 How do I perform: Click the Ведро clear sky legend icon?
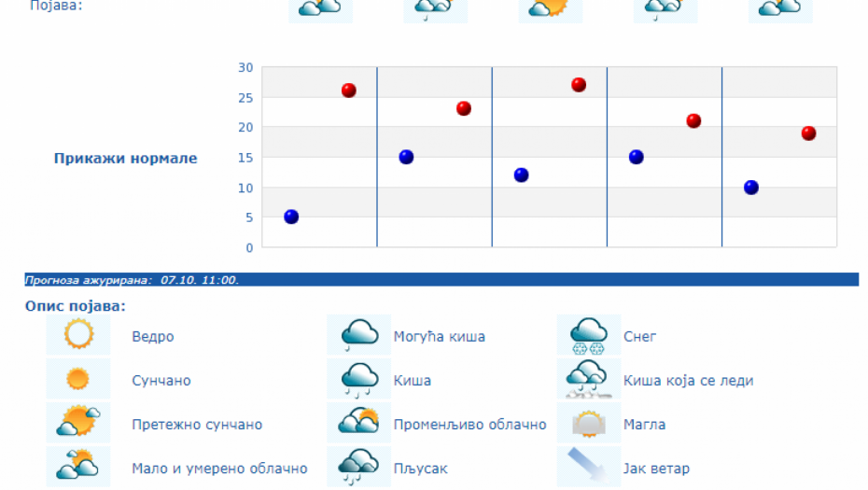78,334
